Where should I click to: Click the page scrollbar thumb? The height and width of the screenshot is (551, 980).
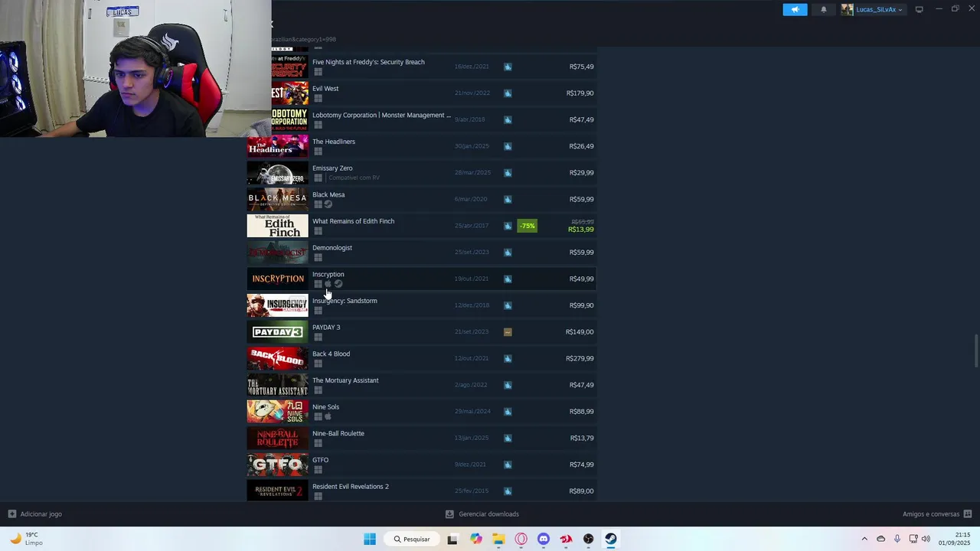coord(975,351)
